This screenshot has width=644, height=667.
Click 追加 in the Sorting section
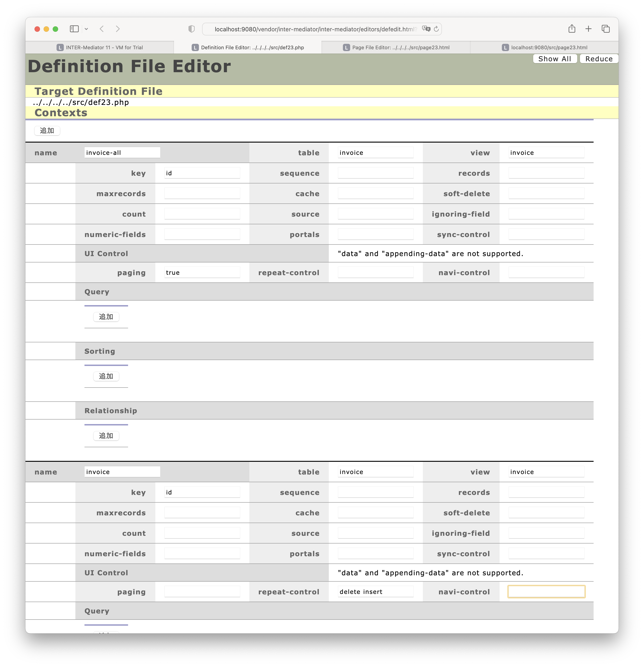click(x=106, y=376)
